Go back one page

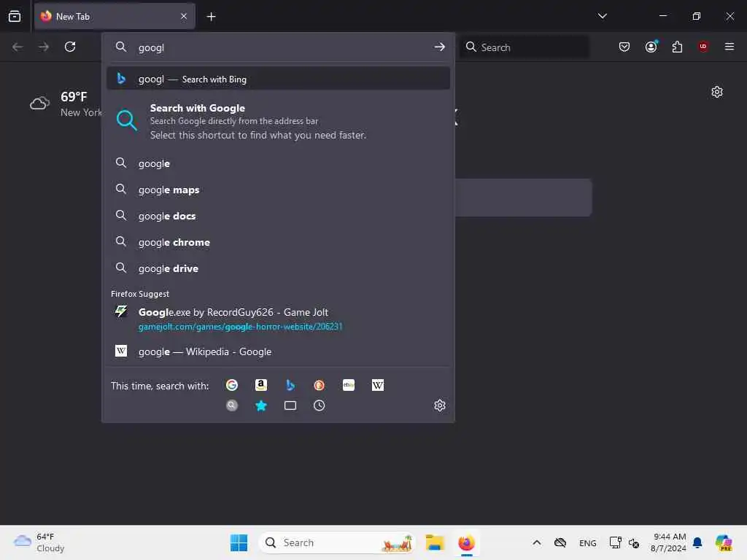(x=18, y=47)
